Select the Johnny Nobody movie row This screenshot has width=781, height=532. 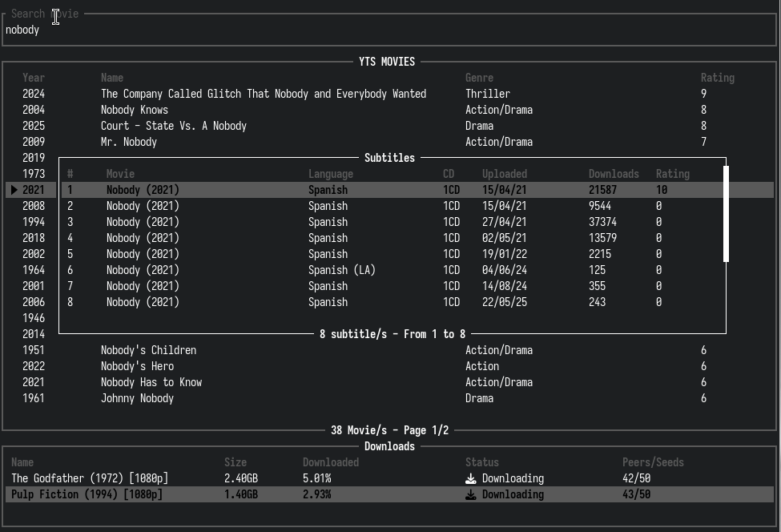click(x=137, y=398)
